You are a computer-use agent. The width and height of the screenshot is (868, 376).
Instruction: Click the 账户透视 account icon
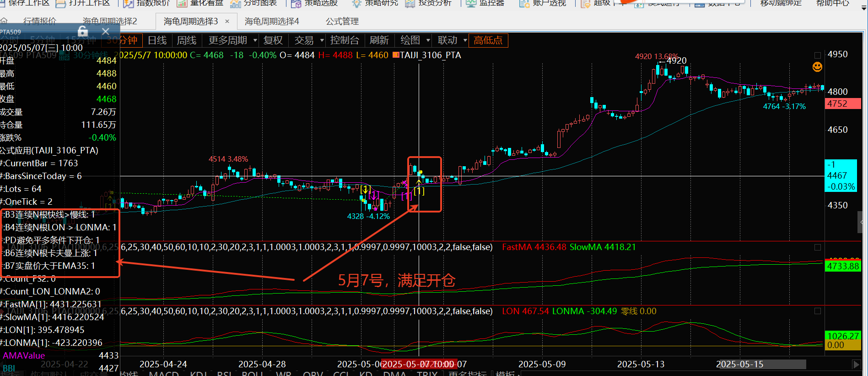[524, 4]
